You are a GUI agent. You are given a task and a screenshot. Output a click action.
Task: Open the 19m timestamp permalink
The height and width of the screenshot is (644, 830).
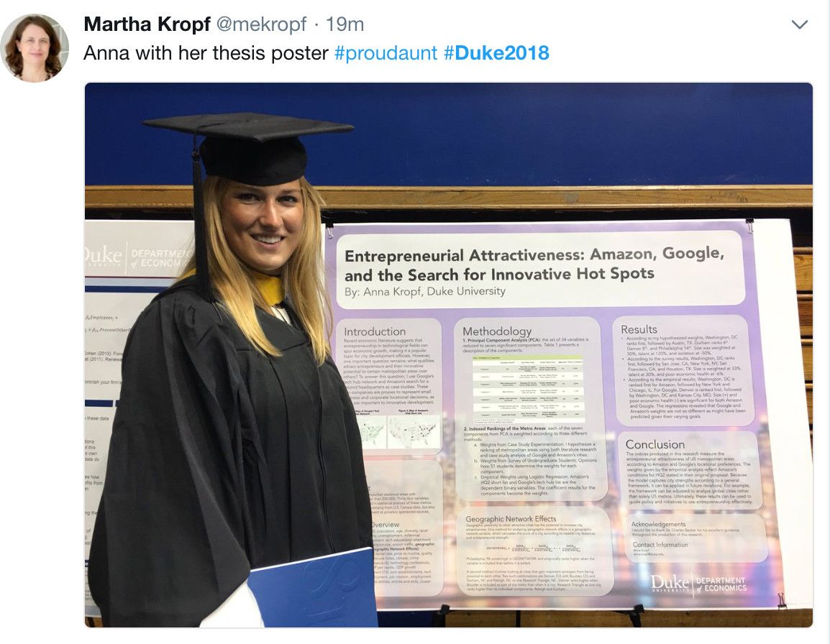coord(345,24)
